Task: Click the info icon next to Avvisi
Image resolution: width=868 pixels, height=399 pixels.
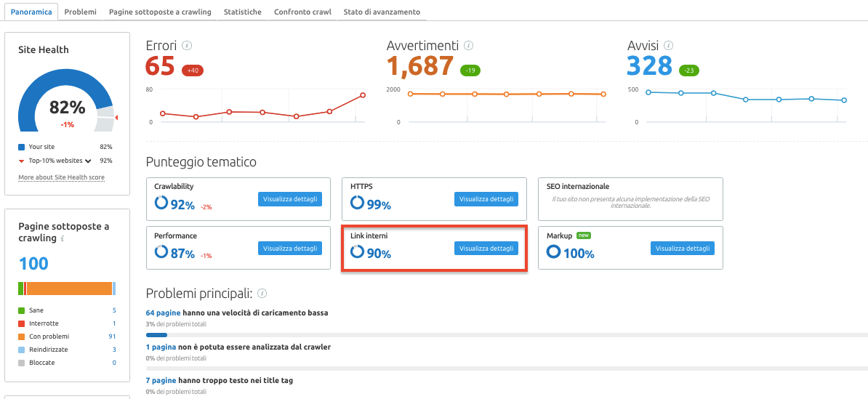Action: tap(668, 46)
